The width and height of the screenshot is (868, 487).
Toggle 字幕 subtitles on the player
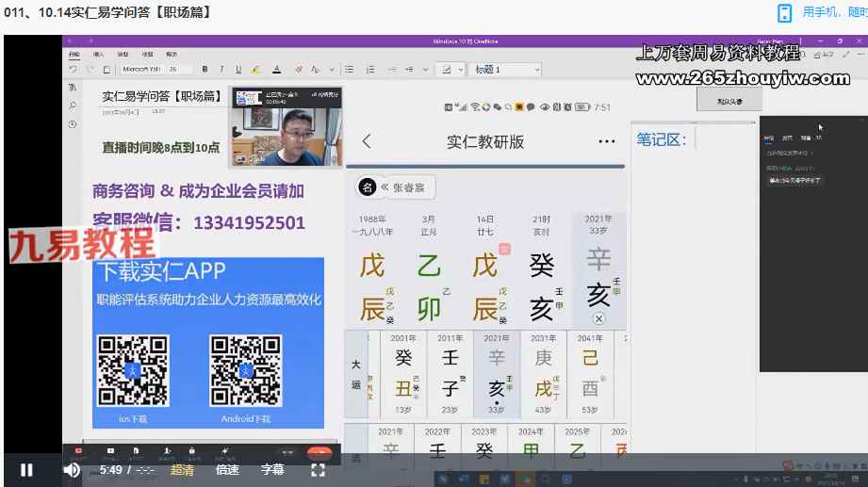tap(272, 470)
